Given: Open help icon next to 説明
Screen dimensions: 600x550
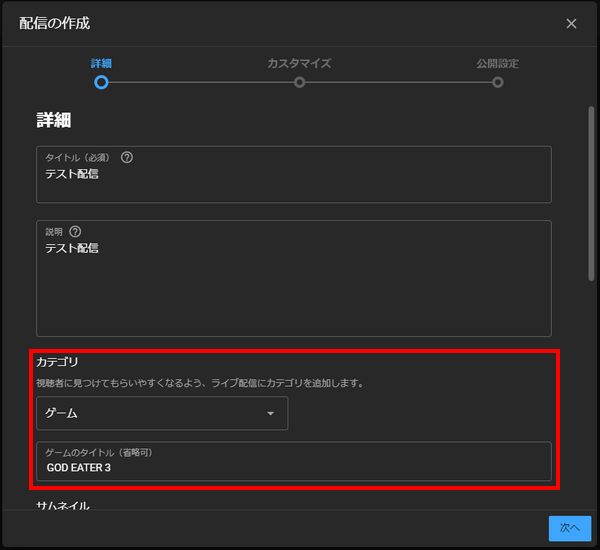Looking at the screenshot, I should [x=75, y=232].
